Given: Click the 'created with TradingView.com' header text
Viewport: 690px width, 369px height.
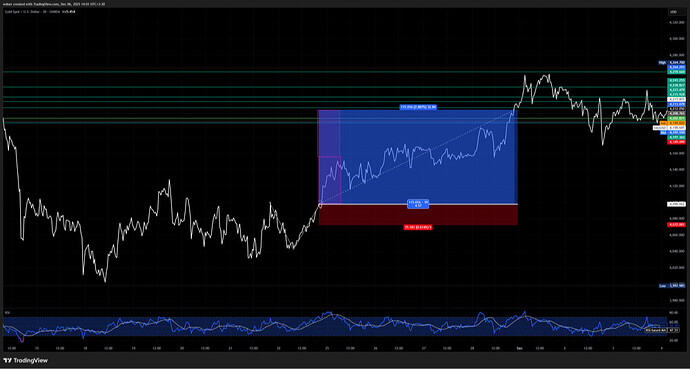Looking at the screenshot, I should coord(37,4).
